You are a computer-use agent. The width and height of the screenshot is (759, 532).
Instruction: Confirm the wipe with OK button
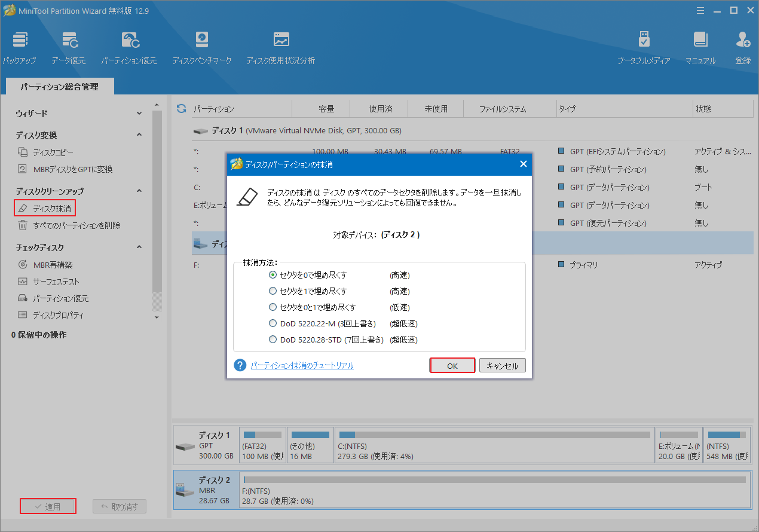pyautogui.click(x=452, y=365)
